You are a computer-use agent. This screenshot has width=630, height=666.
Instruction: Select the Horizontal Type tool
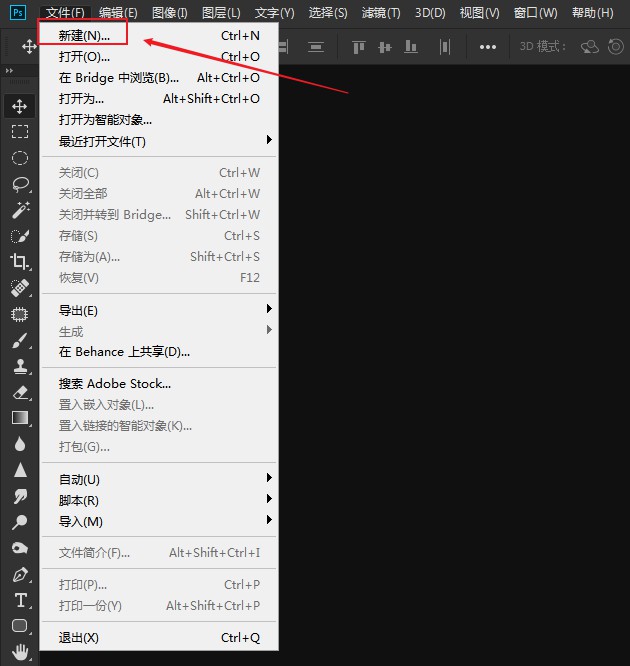[x=20, y=600]
